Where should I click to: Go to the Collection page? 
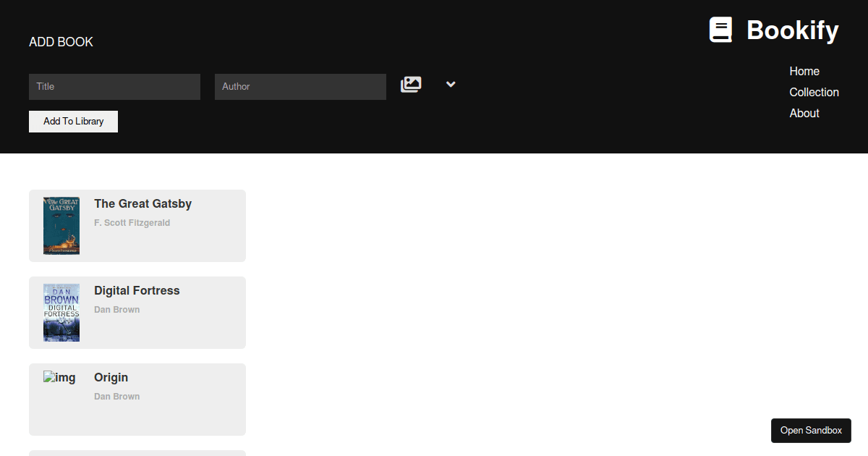pyautogui.click(x=814, y=92)
